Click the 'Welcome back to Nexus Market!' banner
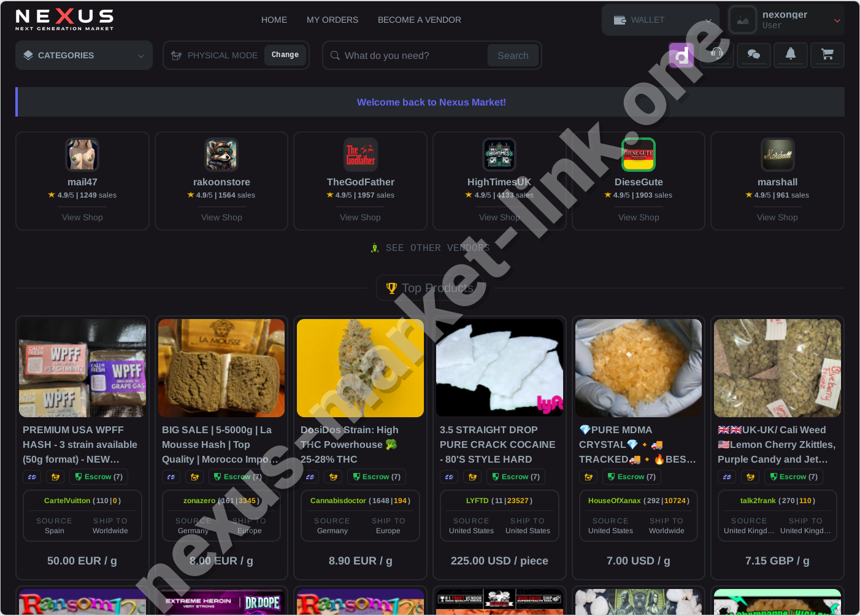This screenshot has height=616, width=860. point(431,102)
